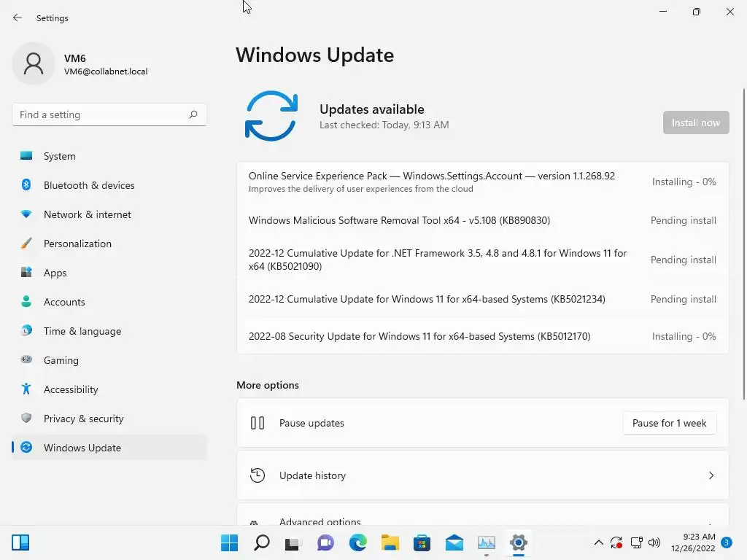Expand the Update history chevron
Viewport: 747px width, 560px height.
[x=711, y=475]
